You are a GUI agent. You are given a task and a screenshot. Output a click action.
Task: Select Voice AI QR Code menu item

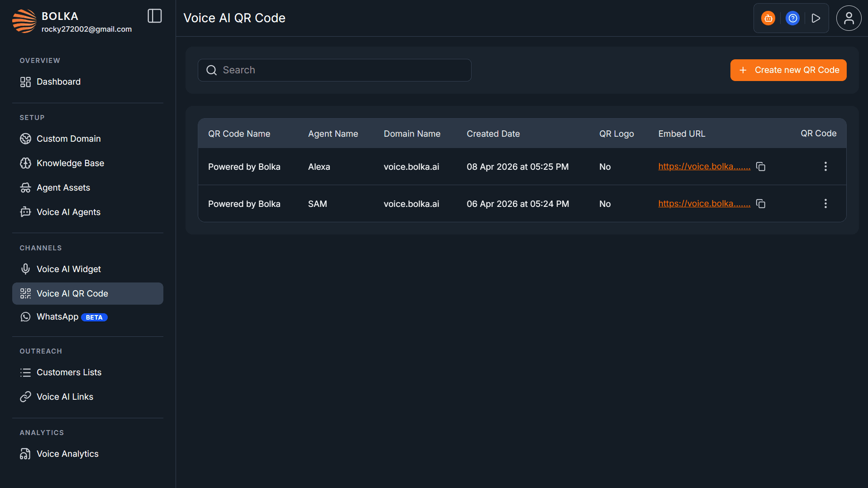click(x=88, y=294)
